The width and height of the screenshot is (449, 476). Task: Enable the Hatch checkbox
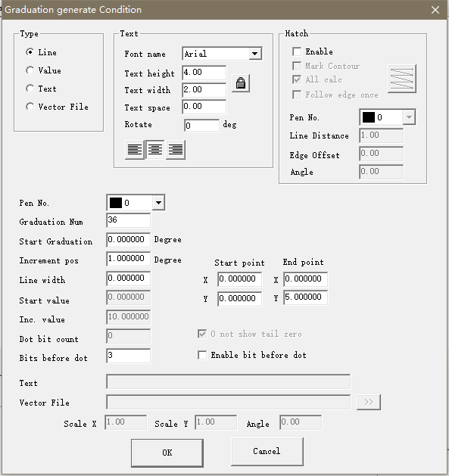pos(297,51)
